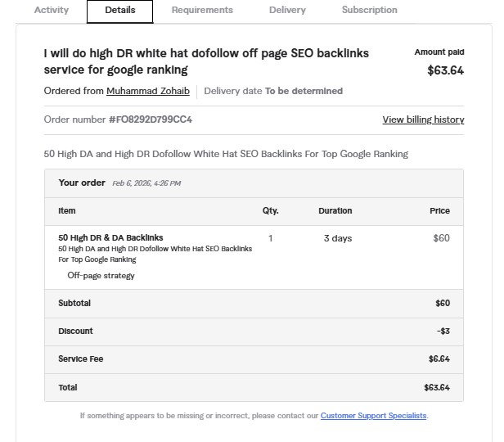This screenshot has width=504, height=442.
Task: Click the 'To be determined' delivery date
Action: click(304, 91)
